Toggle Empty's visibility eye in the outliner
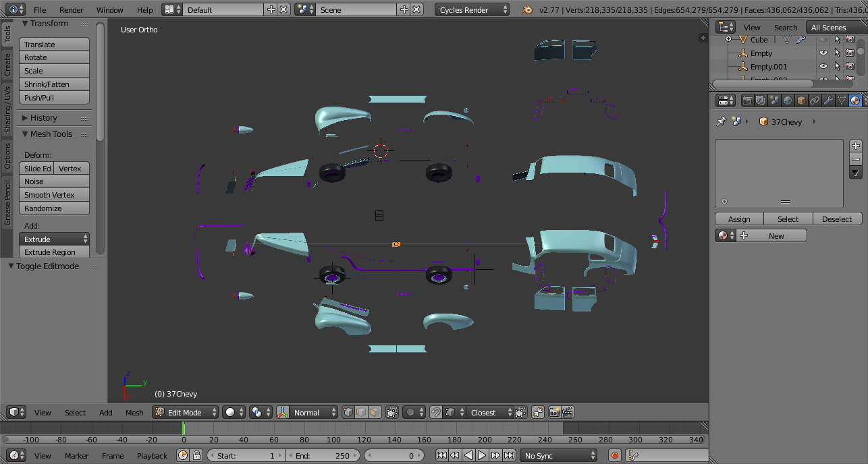This screenshot has height=464, width=868. tap(823, 53)
